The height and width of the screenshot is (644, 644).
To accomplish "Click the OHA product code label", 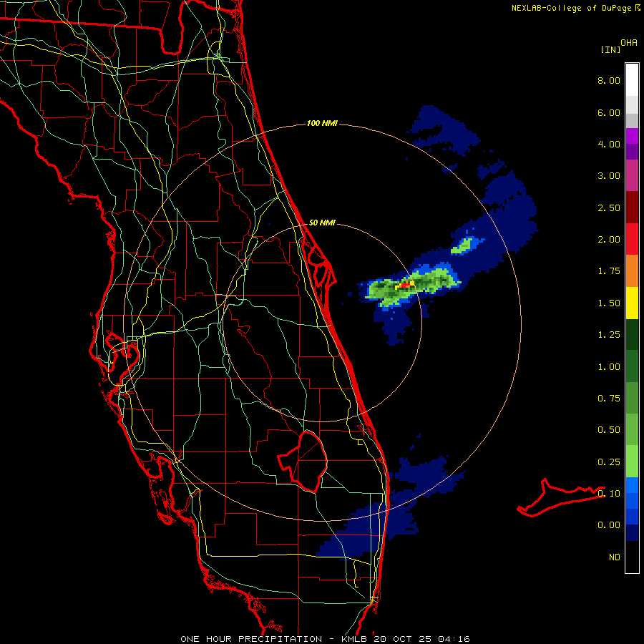I will pyautogui.click(x=629, y=42).
